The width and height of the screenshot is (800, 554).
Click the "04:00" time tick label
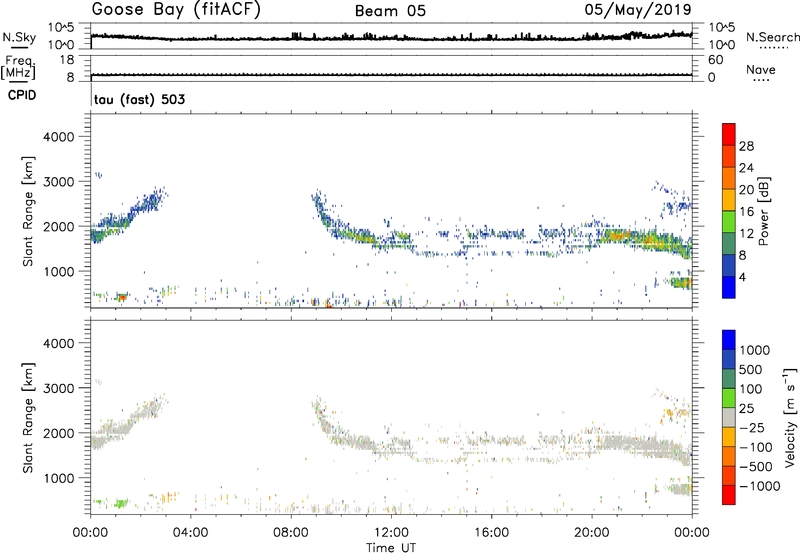pyautogui.click(x=190, y=533)
